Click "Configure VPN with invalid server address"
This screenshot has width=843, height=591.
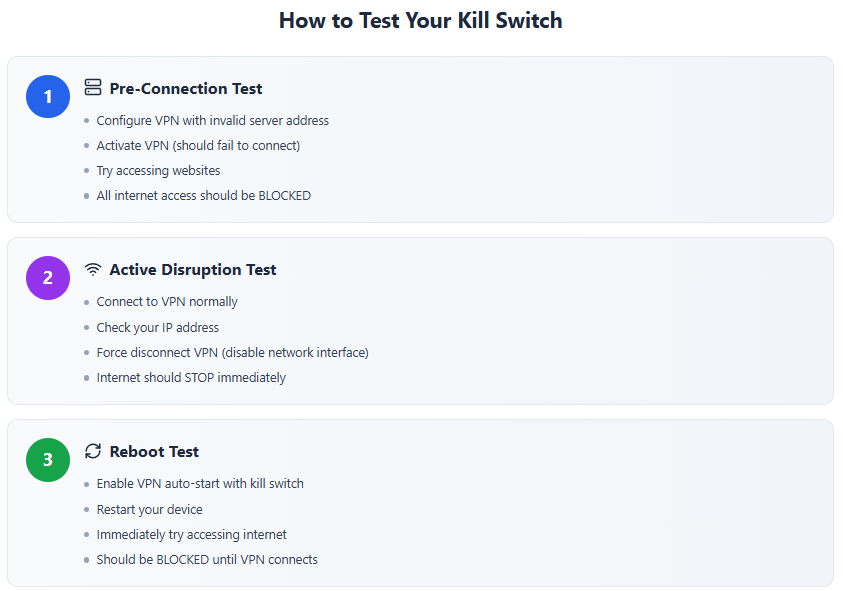pos(212,120)
